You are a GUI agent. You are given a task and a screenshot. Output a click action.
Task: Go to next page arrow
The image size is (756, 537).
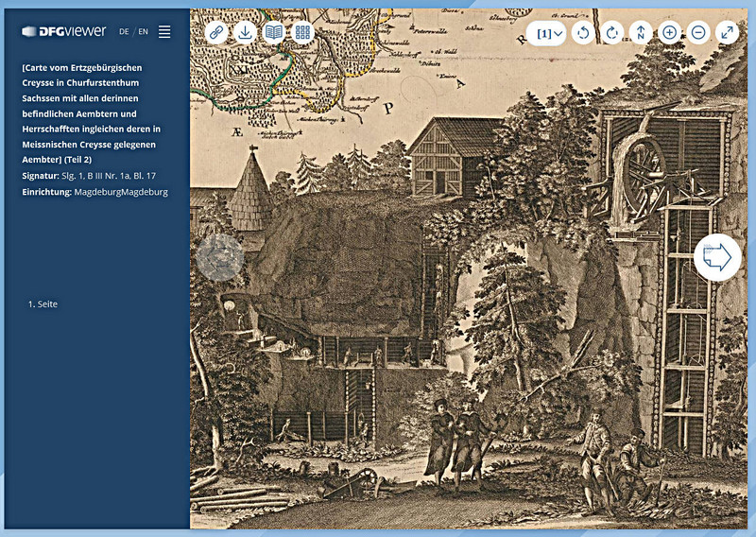click(717, 258)
